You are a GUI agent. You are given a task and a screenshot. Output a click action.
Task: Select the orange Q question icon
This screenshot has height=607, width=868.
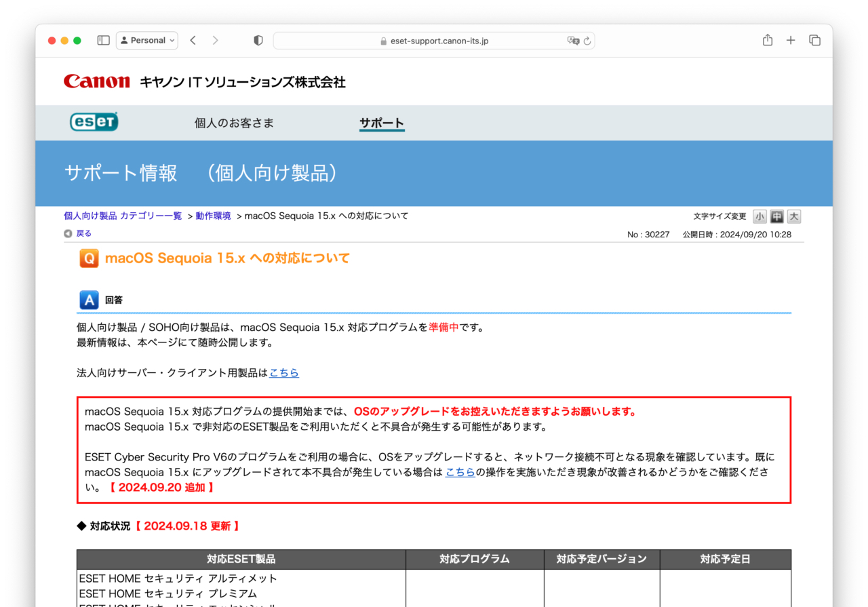[x=89, y=258]
